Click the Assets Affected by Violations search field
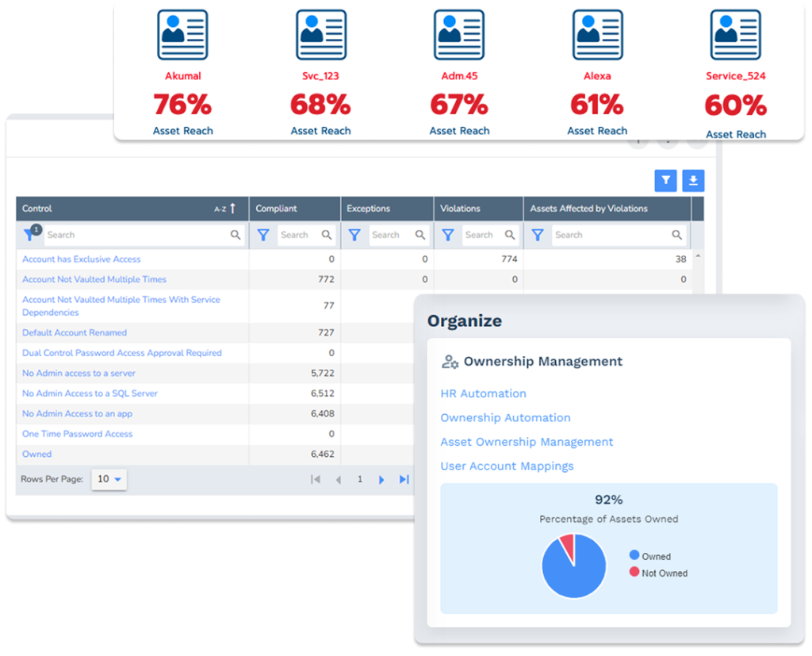This screenshot has height=656, width=812. (x=611, y=235)
